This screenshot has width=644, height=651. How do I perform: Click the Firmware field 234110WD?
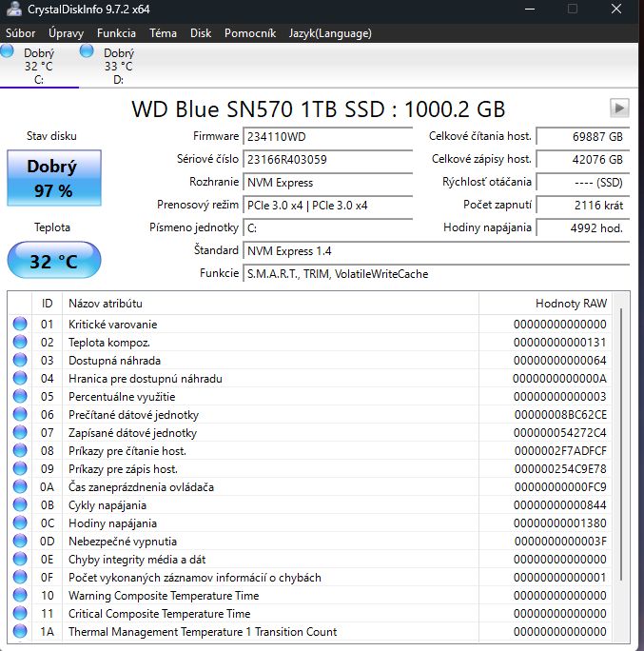327,137
